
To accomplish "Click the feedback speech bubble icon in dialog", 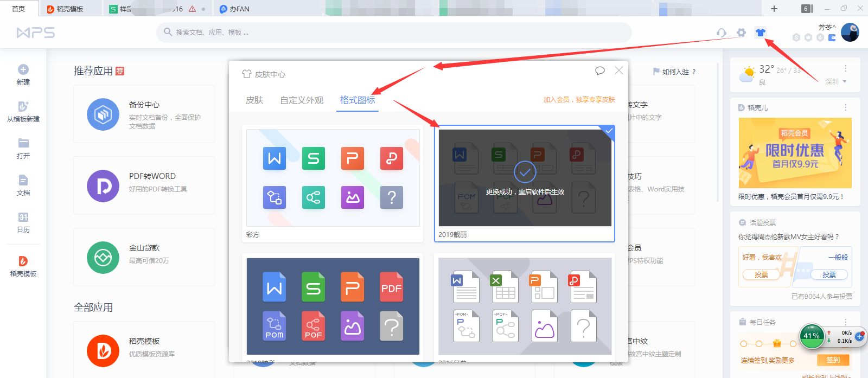I will [x=599, y=71].
